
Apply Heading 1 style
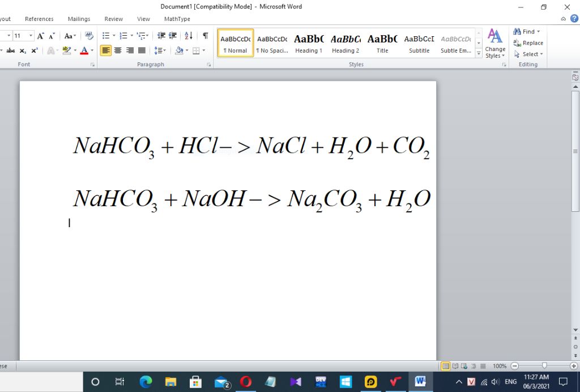tap(309, 43)
